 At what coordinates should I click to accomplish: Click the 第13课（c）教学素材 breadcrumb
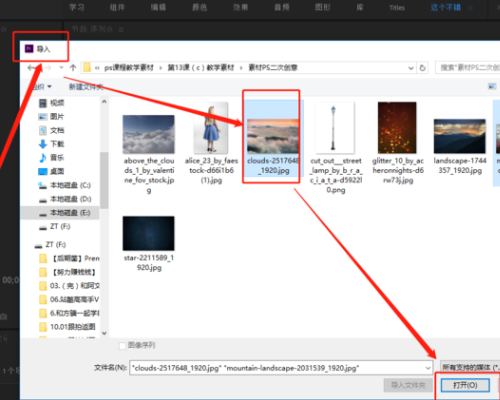click(x=201, y=68)
